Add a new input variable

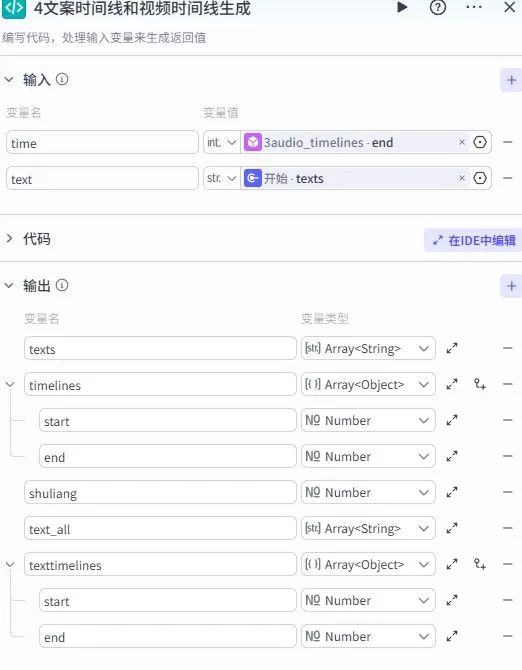511,80
